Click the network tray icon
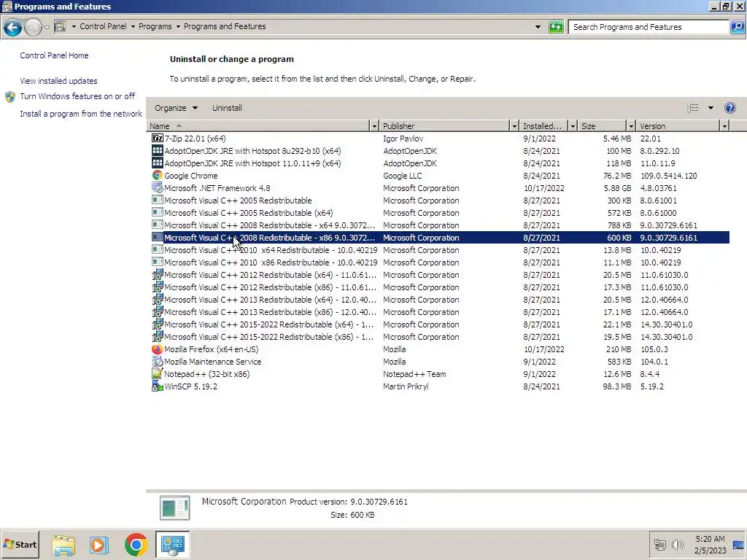 [x=659, y=544]
